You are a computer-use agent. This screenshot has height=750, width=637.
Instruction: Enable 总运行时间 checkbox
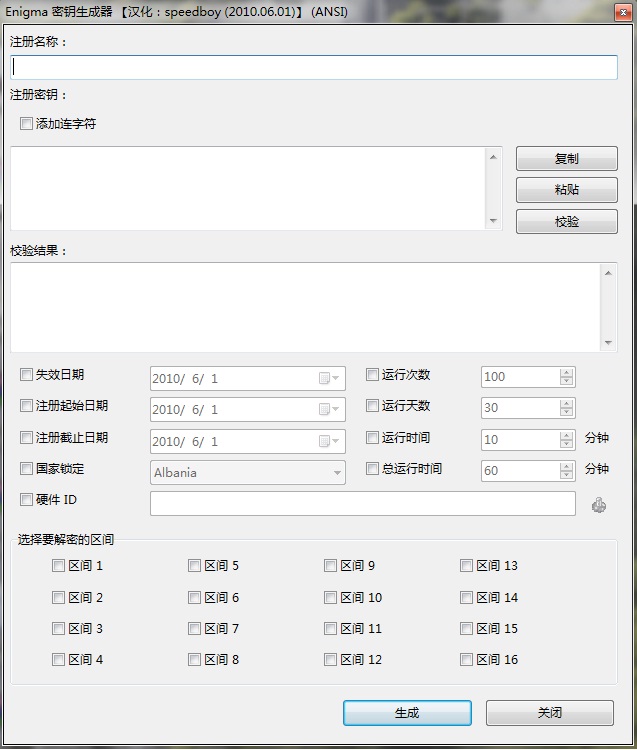(x=372, y=468)
